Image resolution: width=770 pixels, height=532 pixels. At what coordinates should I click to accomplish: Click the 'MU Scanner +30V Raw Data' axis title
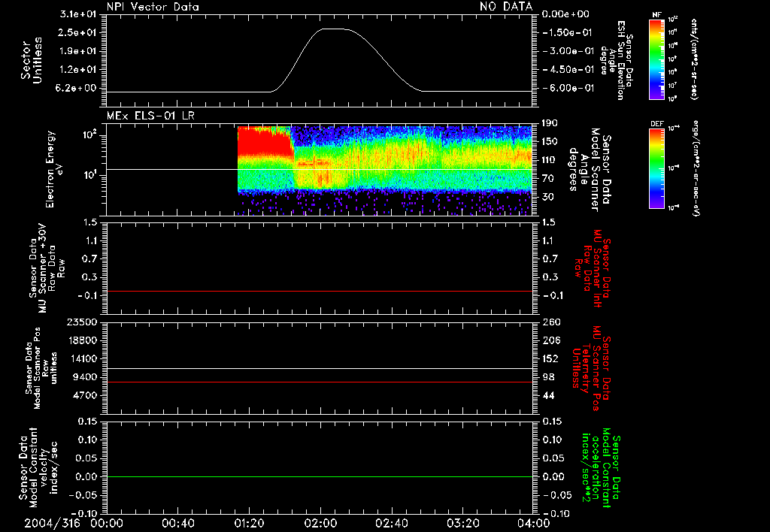tap(47, 268)
